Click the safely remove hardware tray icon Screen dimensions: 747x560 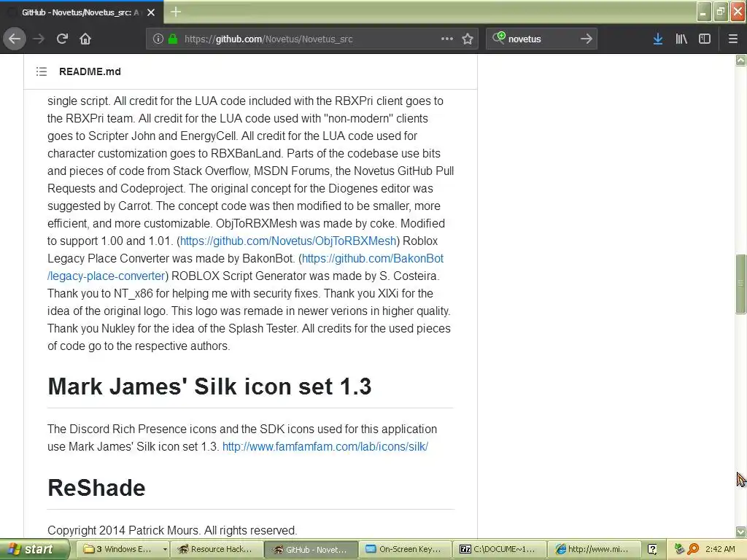point(679,549)
